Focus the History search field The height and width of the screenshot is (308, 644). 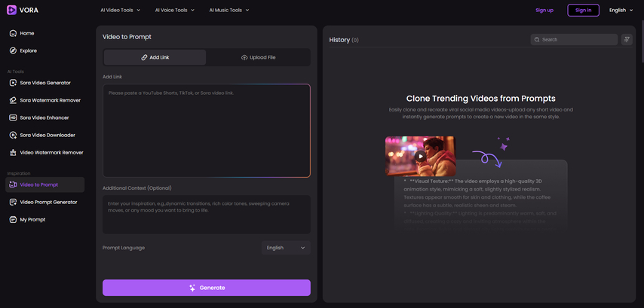(x=574, y=39)
